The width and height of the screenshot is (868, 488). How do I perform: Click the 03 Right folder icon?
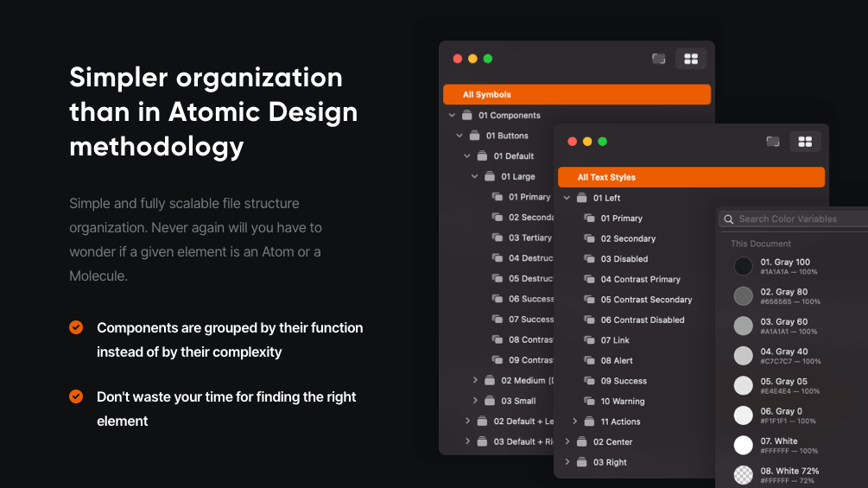tap(582, 462)
